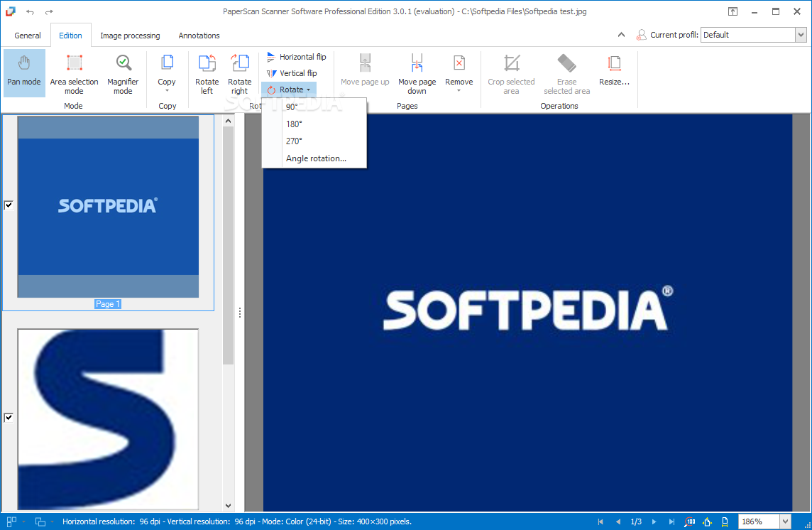Click thumbnail panel scrollbar up arrow
This screenshot has width=812, height=530.
(229, 121)
